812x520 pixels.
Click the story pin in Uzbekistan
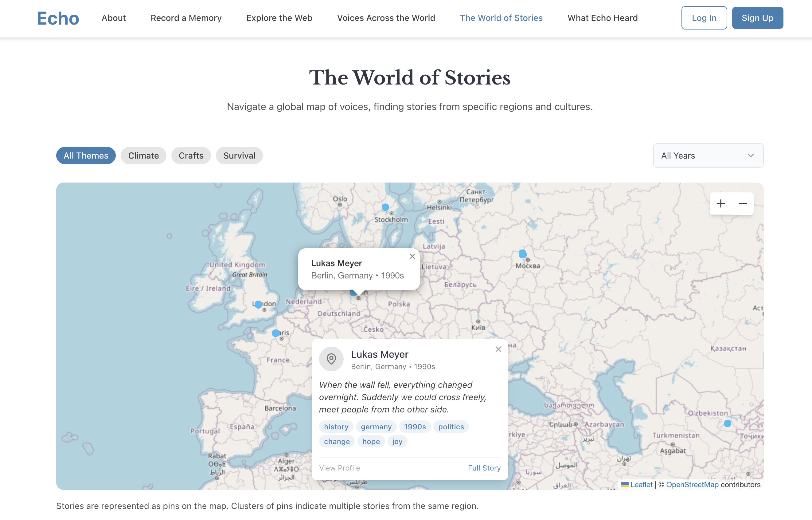click(727, 423)
